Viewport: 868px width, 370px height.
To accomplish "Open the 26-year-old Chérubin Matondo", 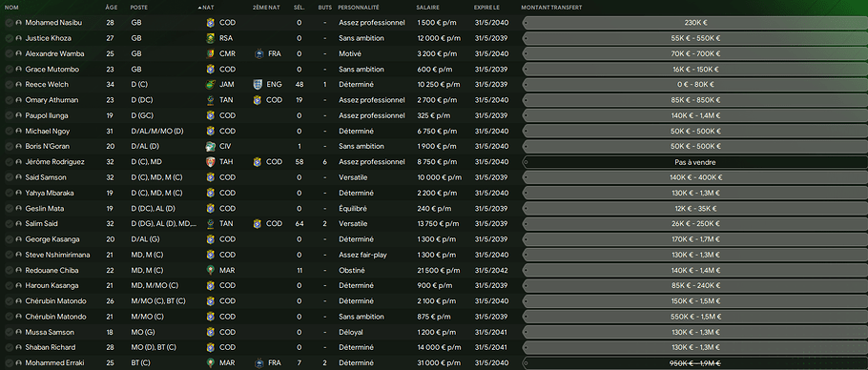I will click(56, 301).
